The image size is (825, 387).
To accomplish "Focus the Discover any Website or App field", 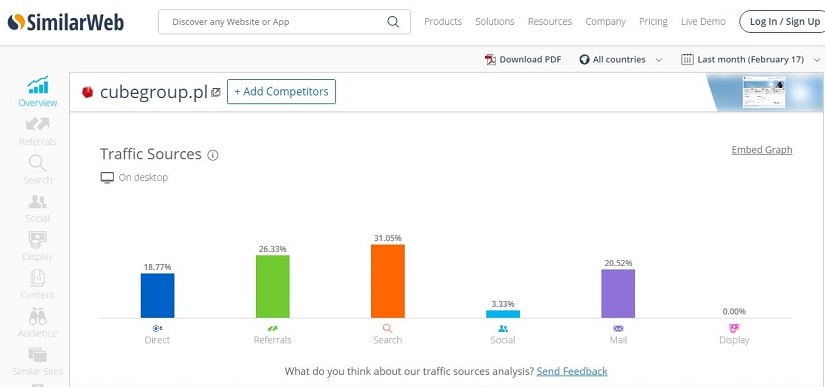I will pos(284,22).
